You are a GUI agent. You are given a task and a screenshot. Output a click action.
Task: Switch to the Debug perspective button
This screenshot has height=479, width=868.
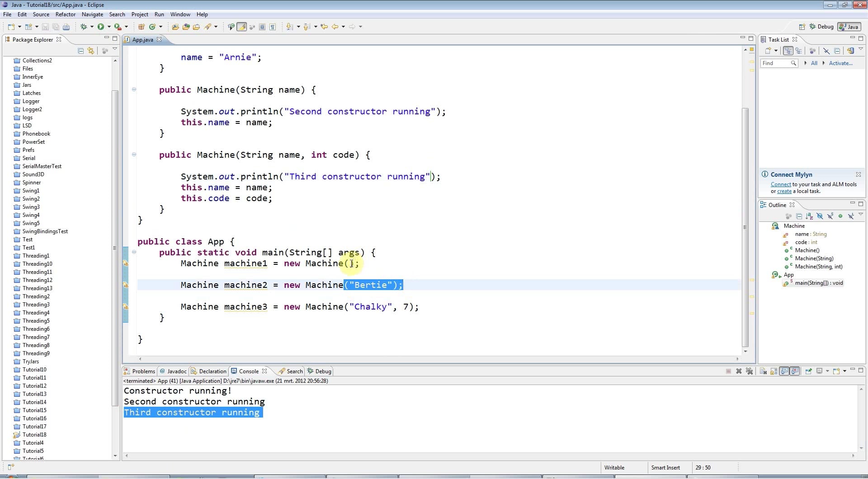[x=822, y=27]
